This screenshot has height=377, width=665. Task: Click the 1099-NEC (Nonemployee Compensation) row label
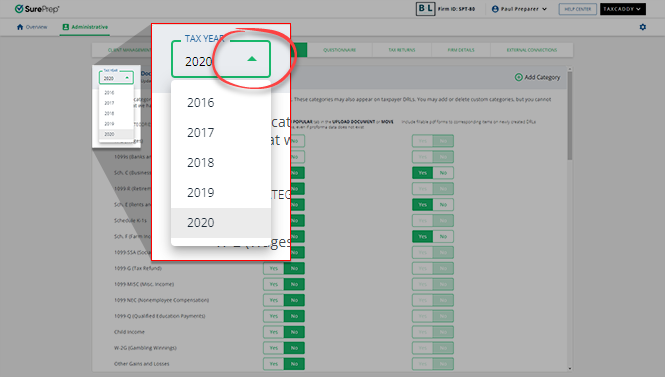[x=161, y=300]
